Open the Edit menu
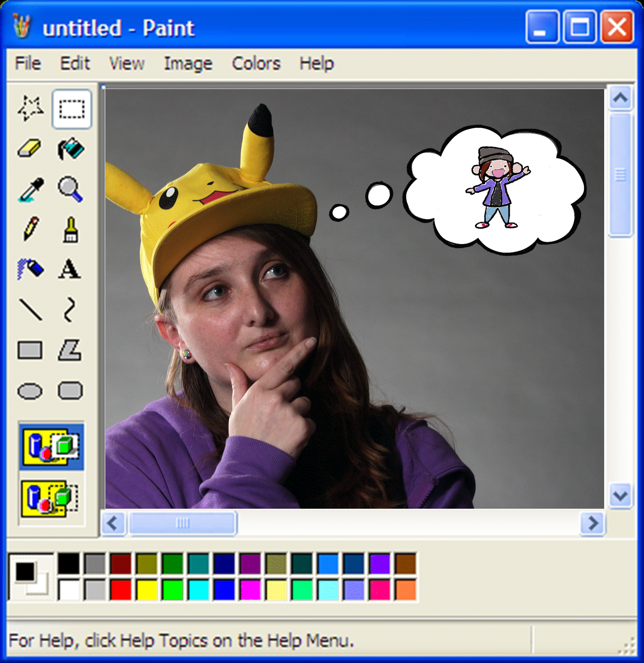The width and height of the screenshot is (644, 663). tap(75, 63)
